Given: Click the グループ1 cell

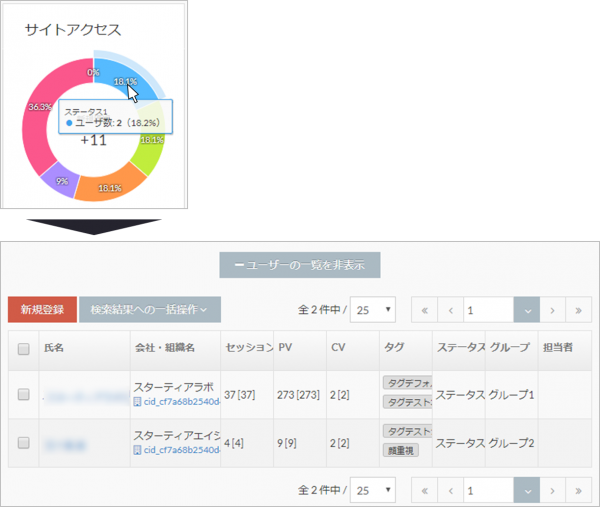Looking at the screenshot, I should pos(511,395).
